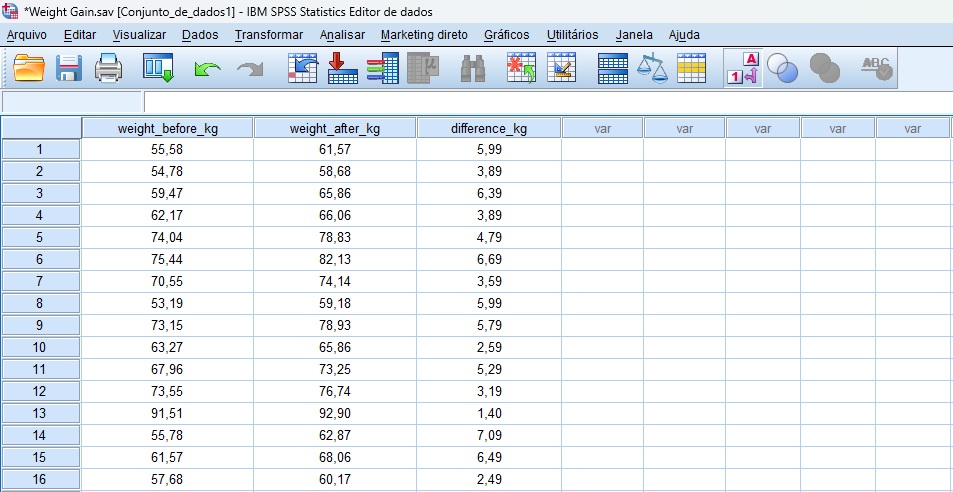This screenshot has height=492, width=953.
Task: Click the show all variables icon
Action: click(x=824, y=68)
